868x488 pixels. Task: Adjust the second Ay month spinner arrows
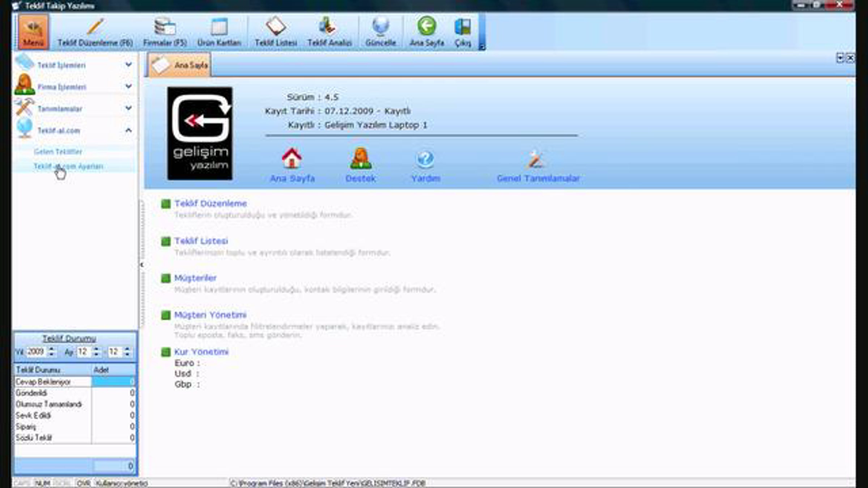click(127, 352)
